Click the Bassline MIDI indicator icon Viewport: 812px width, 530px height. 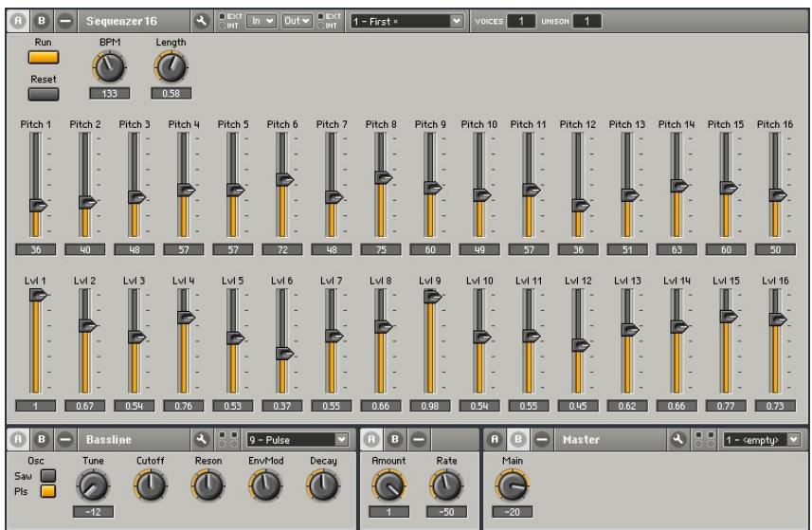pos(227,439)
